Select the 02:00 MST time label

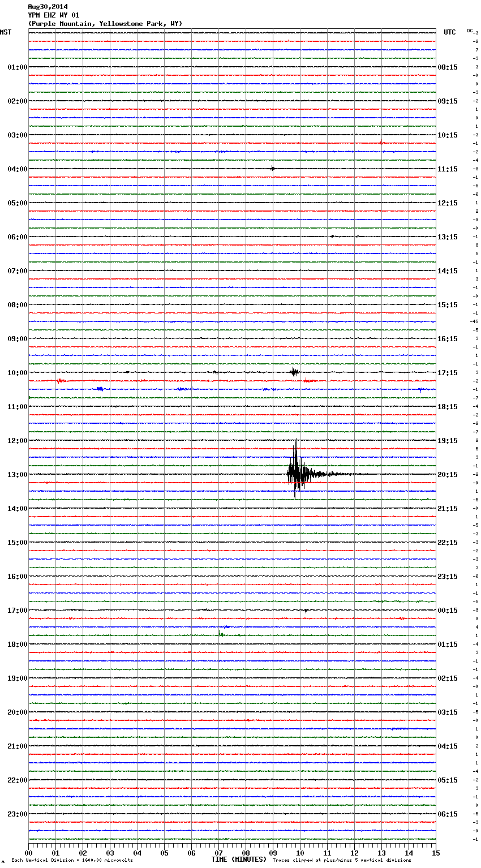point(18,101)
